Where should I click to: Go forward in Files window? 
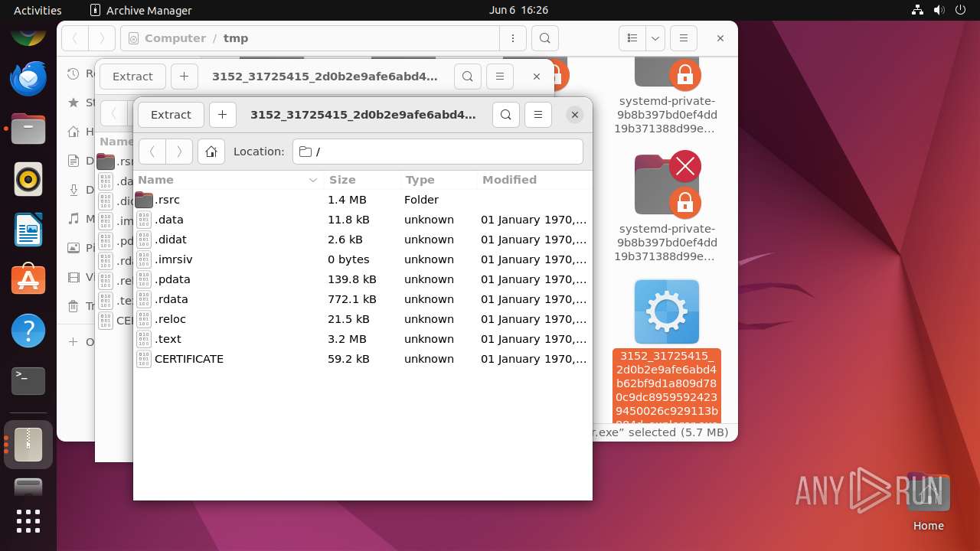point(101,38)
